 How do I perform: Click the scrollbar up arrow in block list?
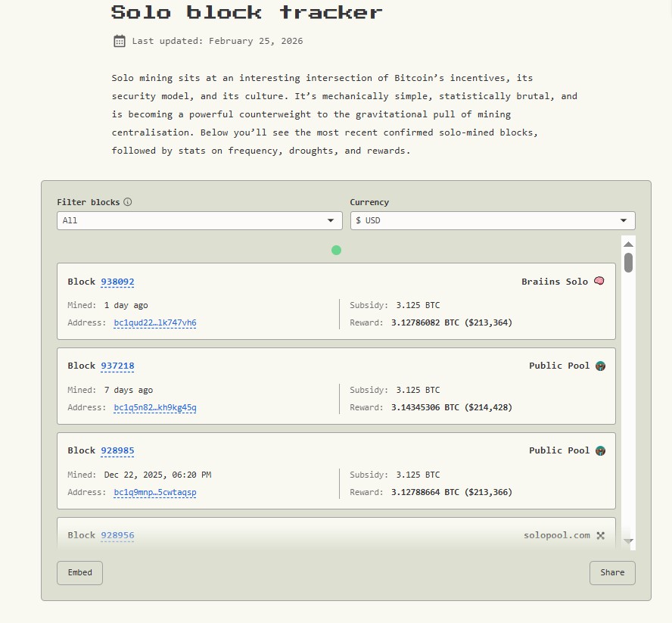[x=628, y=244]
